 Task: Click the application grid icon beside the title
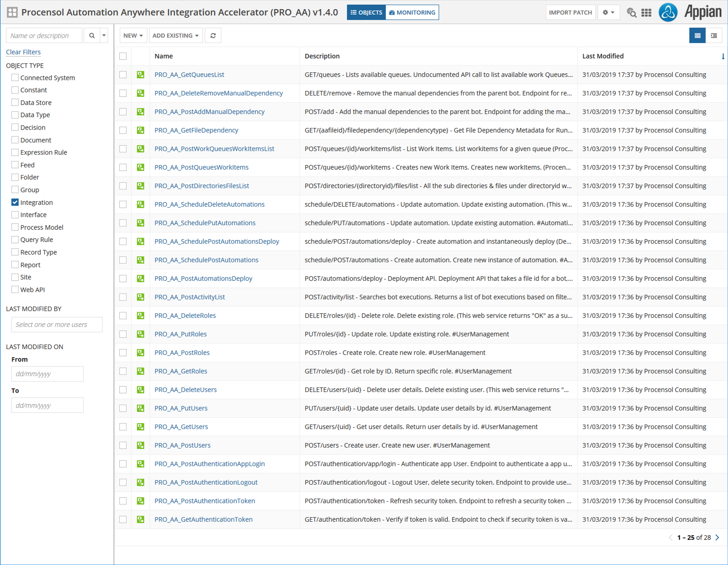12,12
